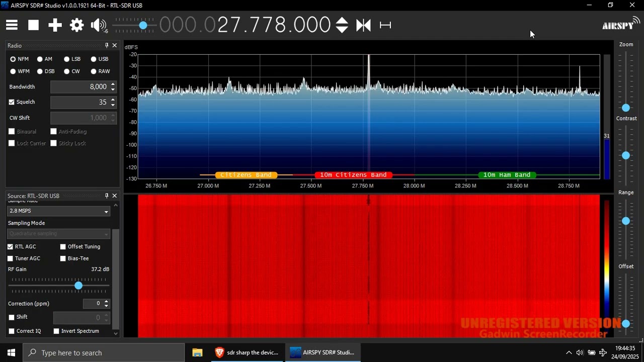
Task: Select USB demodulation mode
Action: (99, 59)
